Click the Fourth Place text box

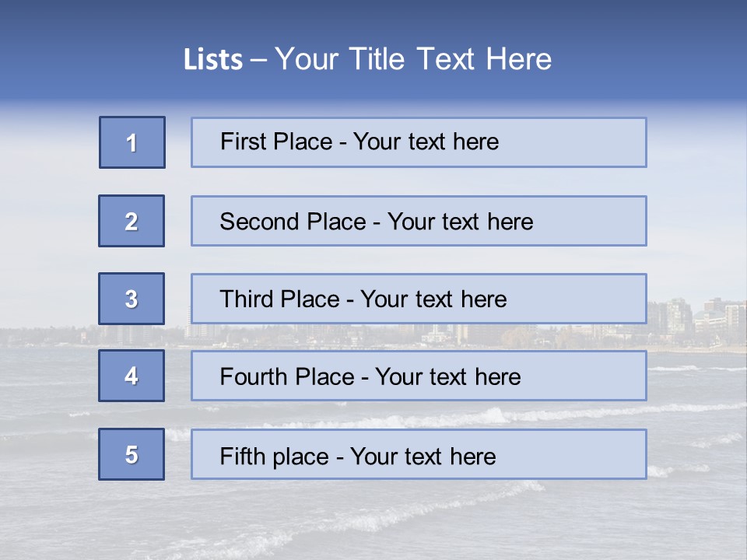pyautogui.click(x=419, y=376)
